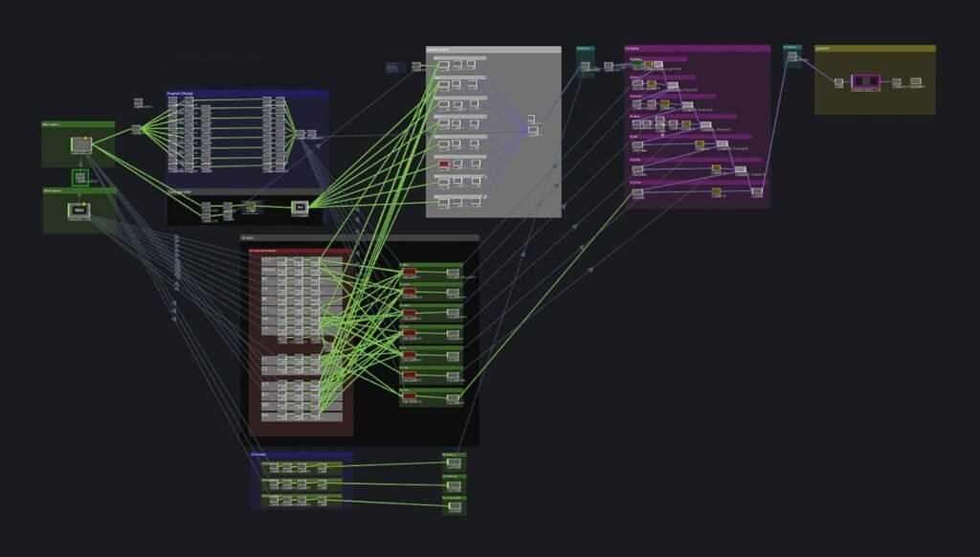Select the OUTPUT group header bar
The height and width of the screenshot is (557, 980).
click(875, 48)
